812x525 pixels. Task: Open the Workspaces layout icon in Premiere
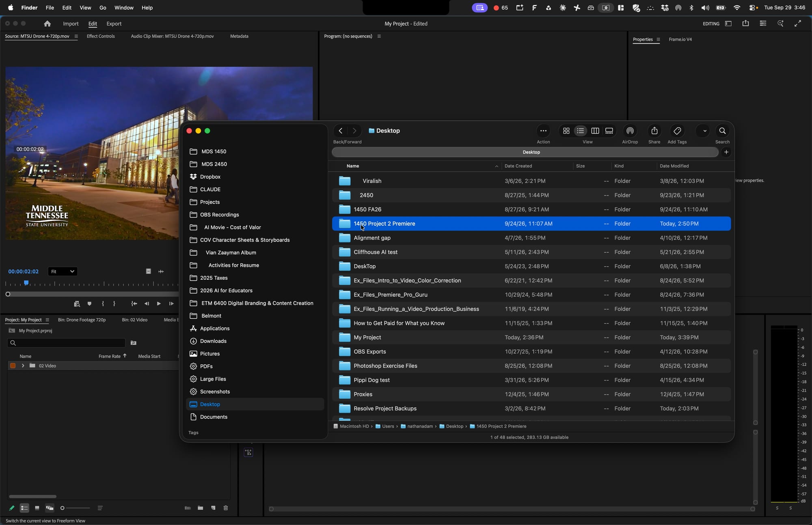tap(728, 24)
